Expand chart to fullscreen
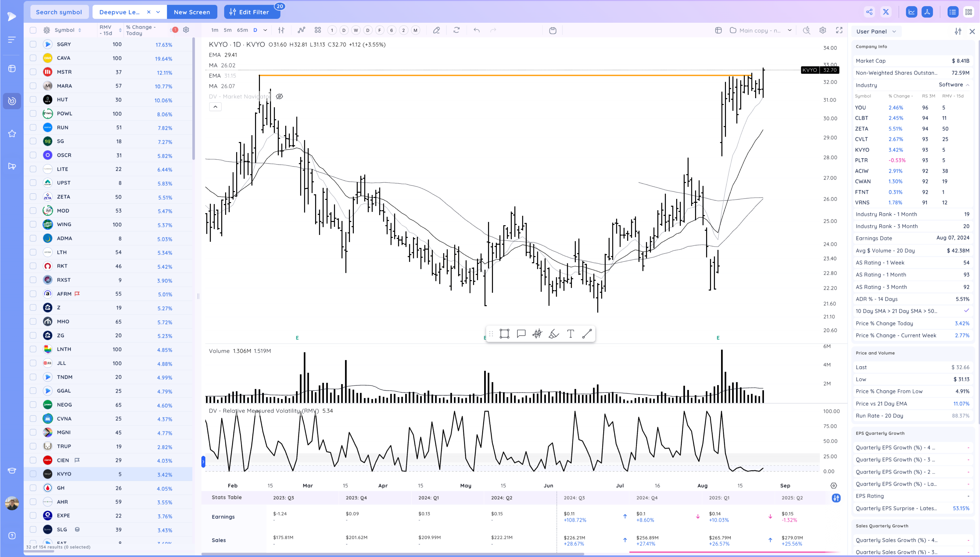Image resolution: width=980 pixels, height=557 pixels. click(840, 30)
